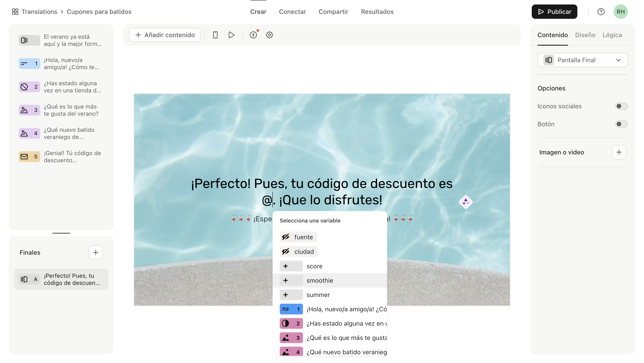Switch to the Diseño tab

point(585,35)
